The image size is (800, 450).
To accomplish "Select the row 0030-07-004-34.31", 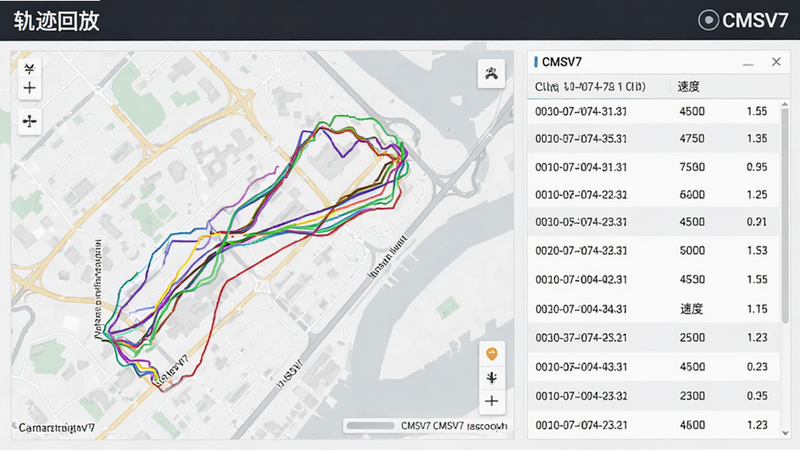I will tap(654, 309).
